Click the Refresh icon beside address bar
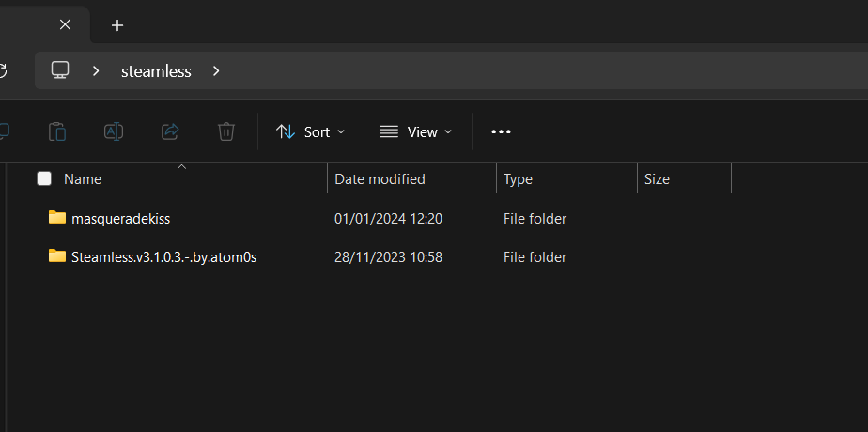This screenshot has height=432, width=868. [3, 70]
